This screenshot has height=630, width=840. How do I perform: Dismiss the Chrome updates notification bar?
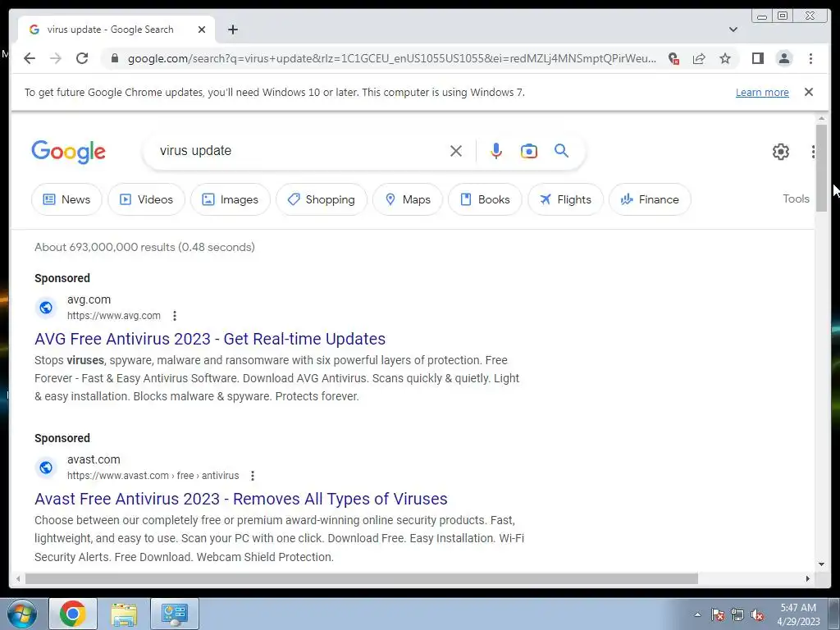[809, 92]
